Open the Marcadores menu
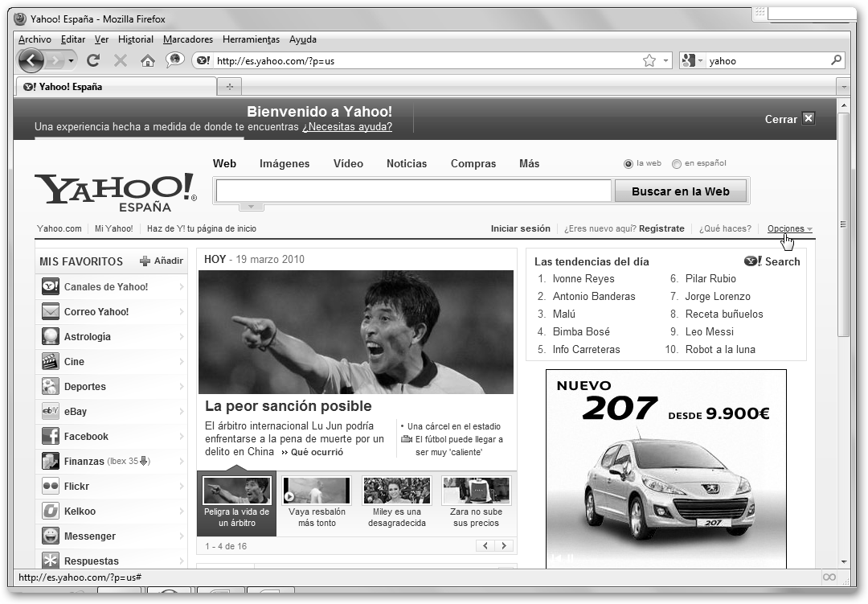Viewport: 868px width, 604px height. click(x=187, y=39)
